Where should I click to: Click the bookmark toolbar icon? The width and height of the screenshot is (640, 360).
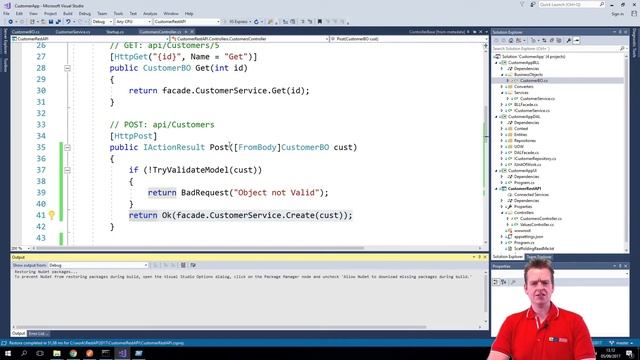(320, 22)
